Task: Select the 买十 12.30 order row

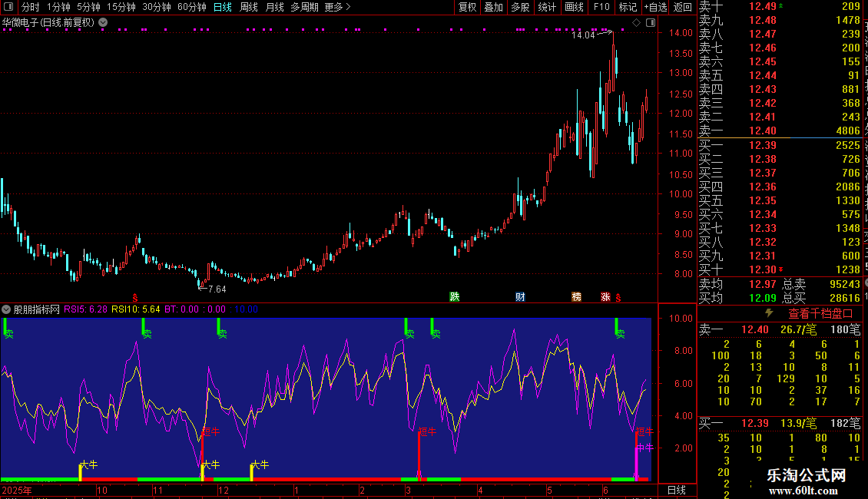Action: 780,269
